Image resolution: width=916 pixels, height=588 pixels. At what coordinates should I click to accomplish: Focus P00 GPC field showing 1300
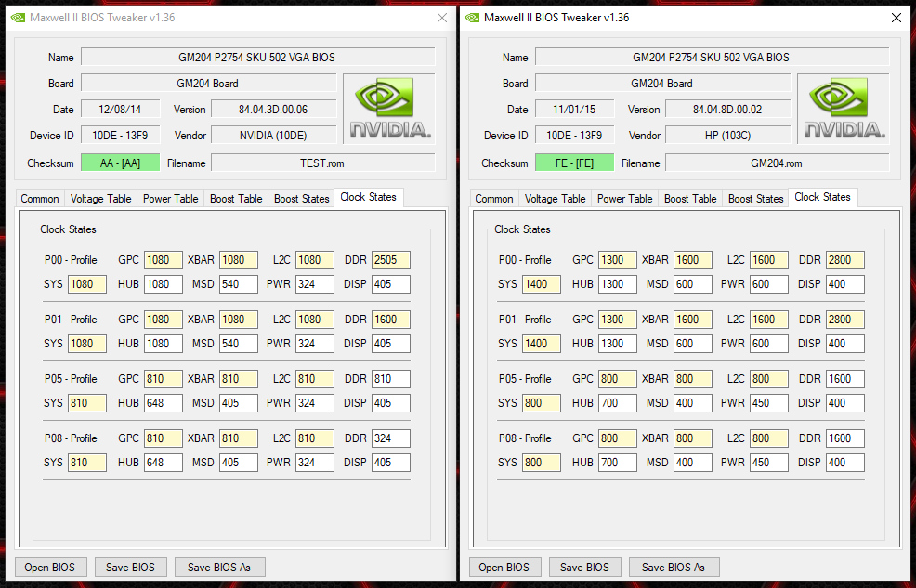618,260
